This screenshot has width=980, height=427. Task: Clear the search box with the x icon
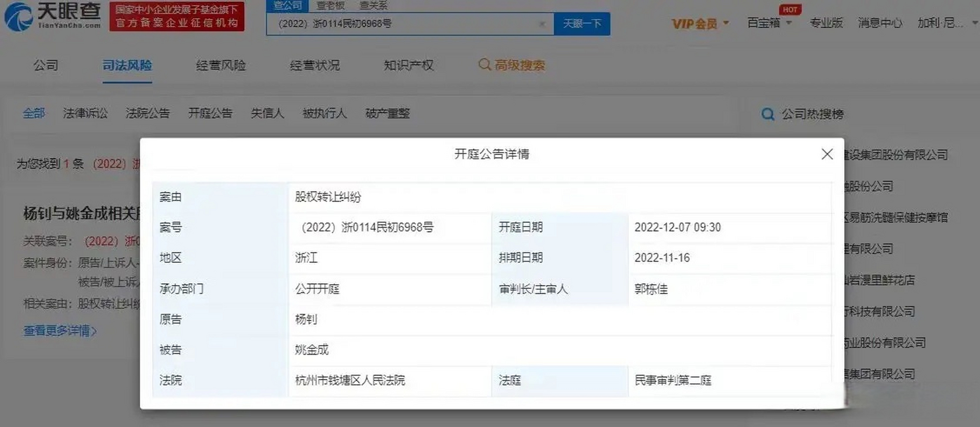point(542,24)
